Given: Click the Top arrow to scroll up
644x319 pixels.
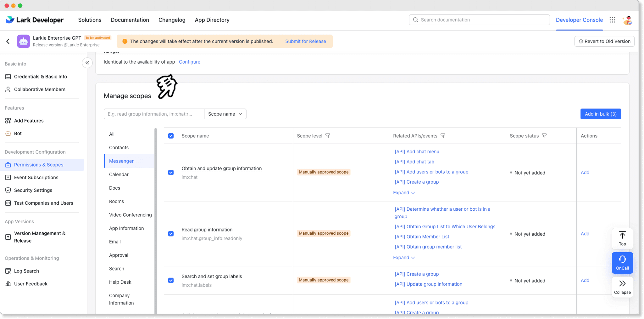Looking at the screenshot, I should click(x=622, y=238).
